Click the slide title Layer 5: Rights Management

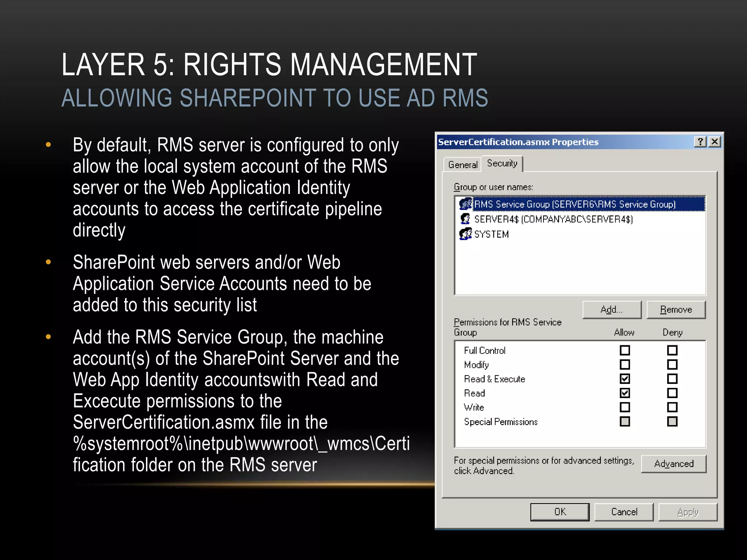[x=269, y=64]
